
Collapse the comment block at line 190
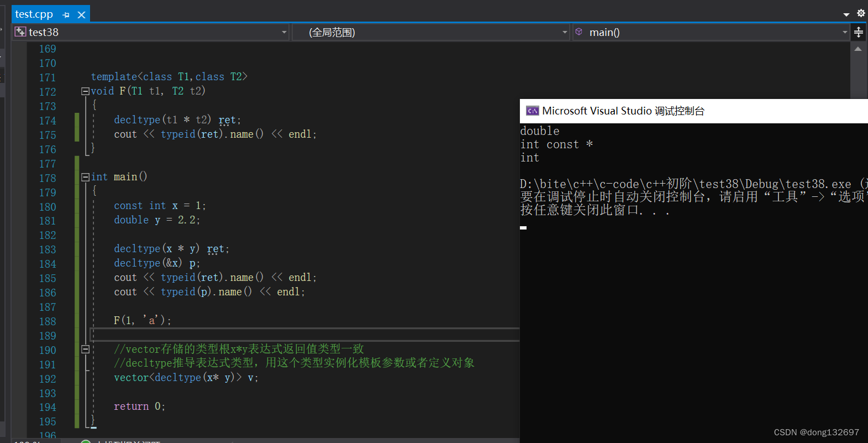click(x=85, y=349)
